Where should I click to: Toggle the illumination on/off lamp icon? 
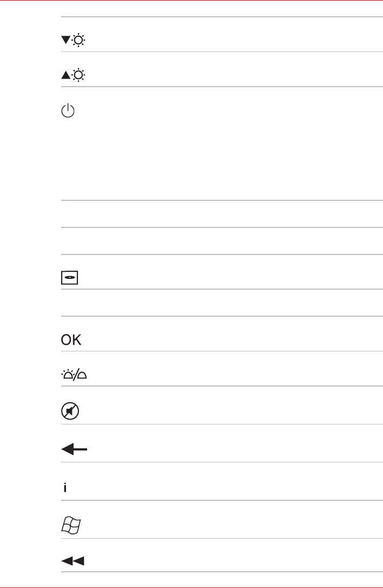pos(74,375)
